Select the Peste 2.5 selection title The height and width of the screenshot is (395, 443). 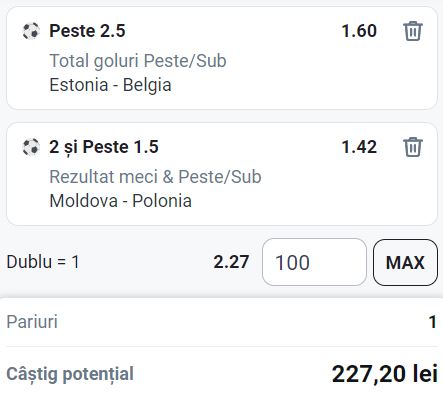point(87,31)
